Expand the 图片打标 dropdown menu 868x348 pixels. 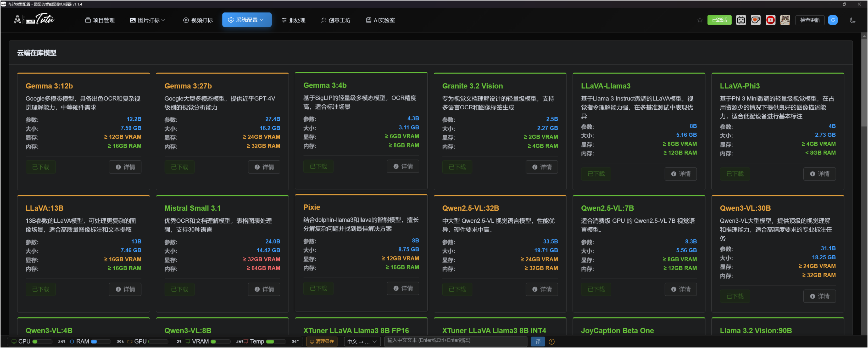(148, 20)
